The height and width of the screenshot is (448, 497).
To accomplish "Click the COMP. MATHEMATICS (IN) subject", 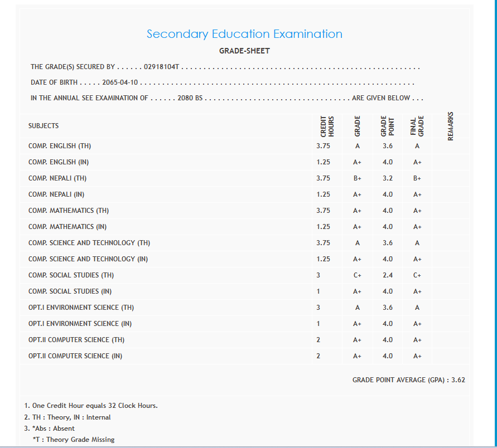I will pos(67,227).
